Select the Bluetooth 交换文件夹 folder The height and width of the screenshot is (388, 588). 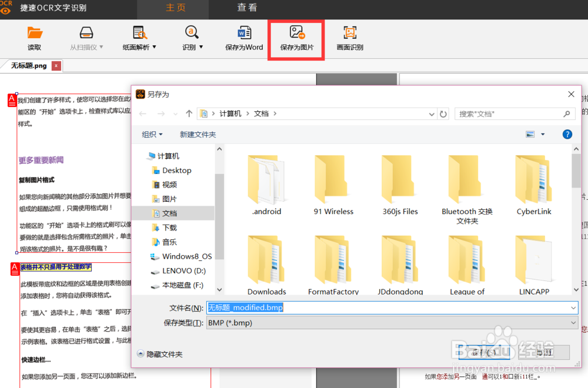click(467, 190)
